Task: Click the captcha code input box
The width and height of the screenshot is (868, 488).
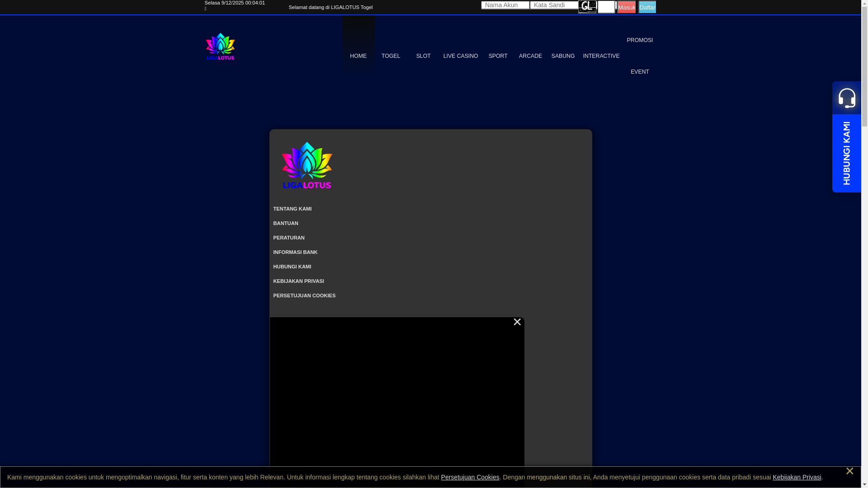Action: point(606,7)
